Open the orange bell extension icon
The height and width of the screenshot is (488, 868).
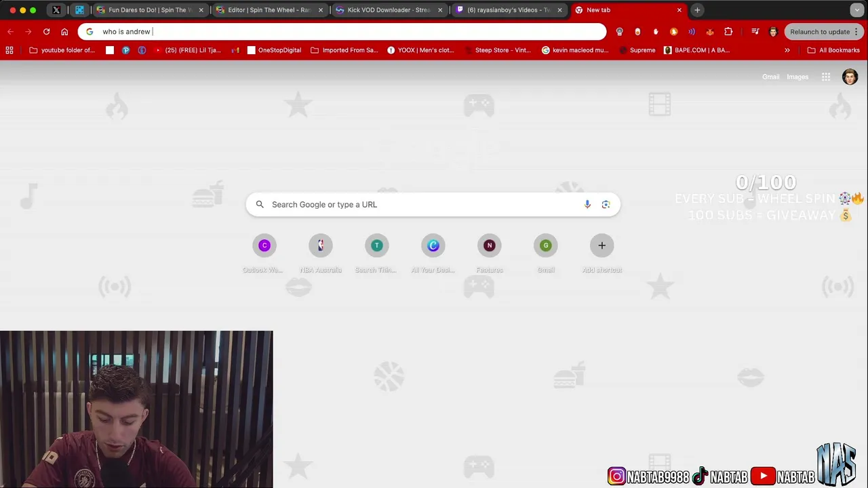[x=673, y=32]
